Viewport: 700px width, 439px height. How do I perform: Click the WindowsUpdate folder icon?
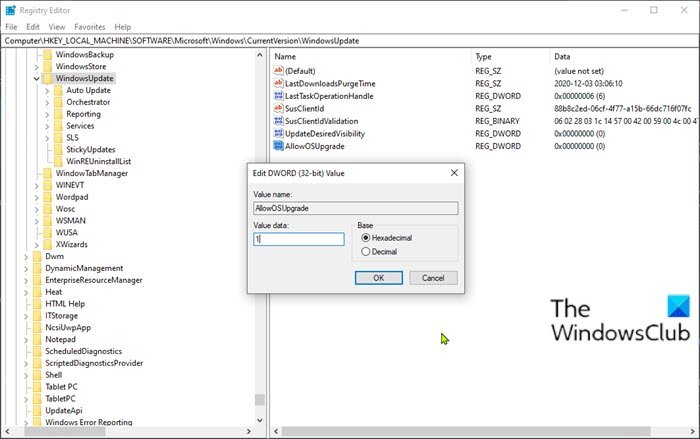click(x=48, y=78)
